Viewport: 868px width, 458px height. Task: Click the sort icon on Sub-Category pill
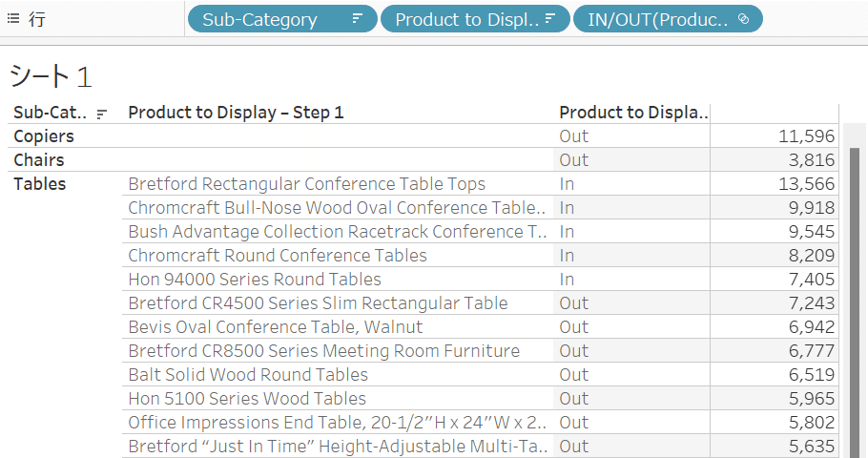point(357,19)
